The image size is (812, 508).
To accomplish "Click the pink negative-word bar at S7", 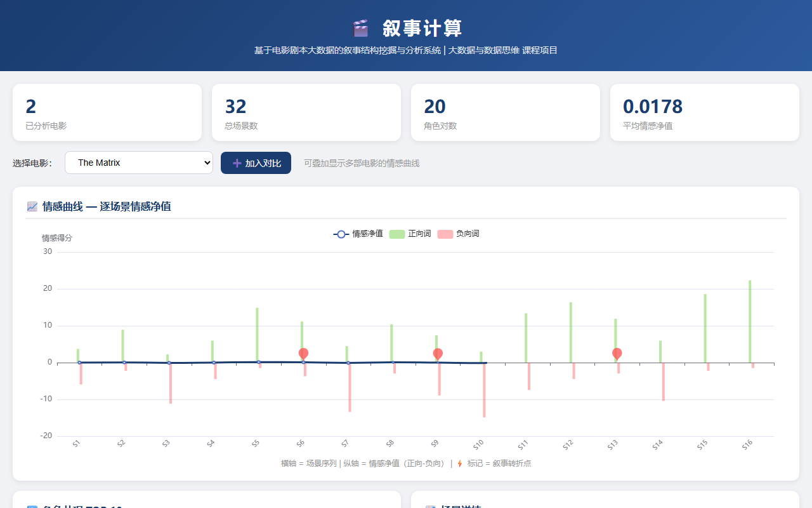I will click(350, 387).
